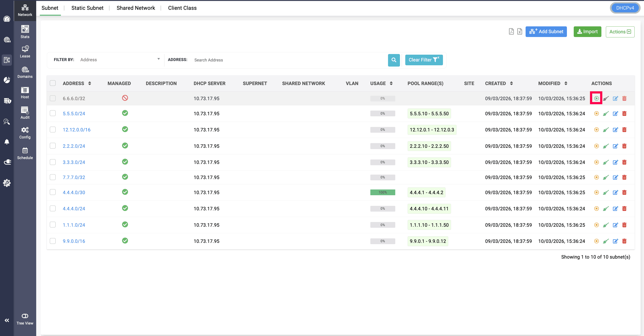Viewport: 644px width, 336px height.
Task: Open Lease section in sidebar
Action: point(25,52)
